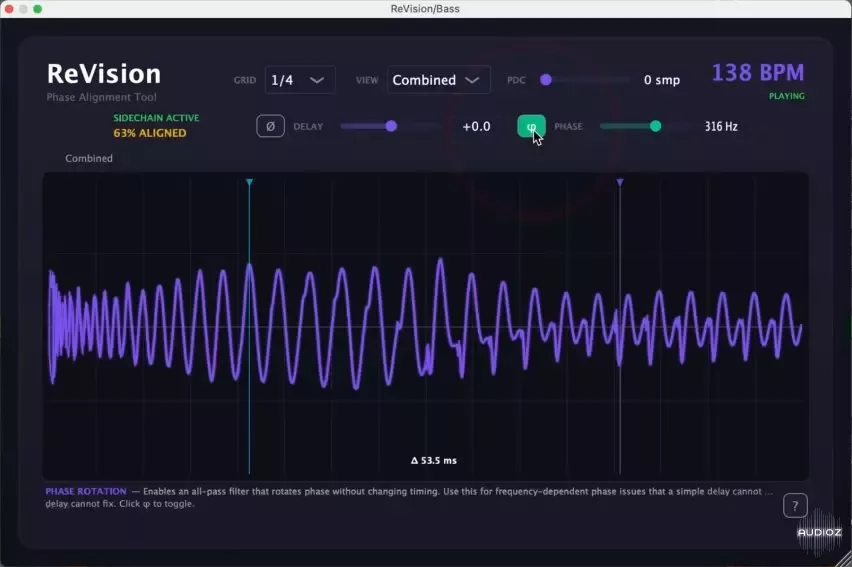Close the ReVision/Bass plugin window
852x567 pixels.
pos(9,8)
